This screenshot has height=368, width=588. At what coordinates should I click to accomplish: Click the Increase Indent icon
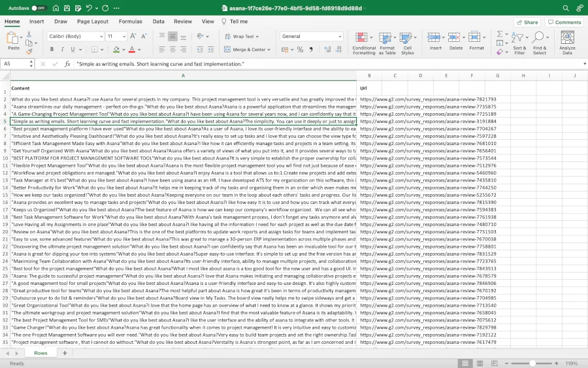211,49
